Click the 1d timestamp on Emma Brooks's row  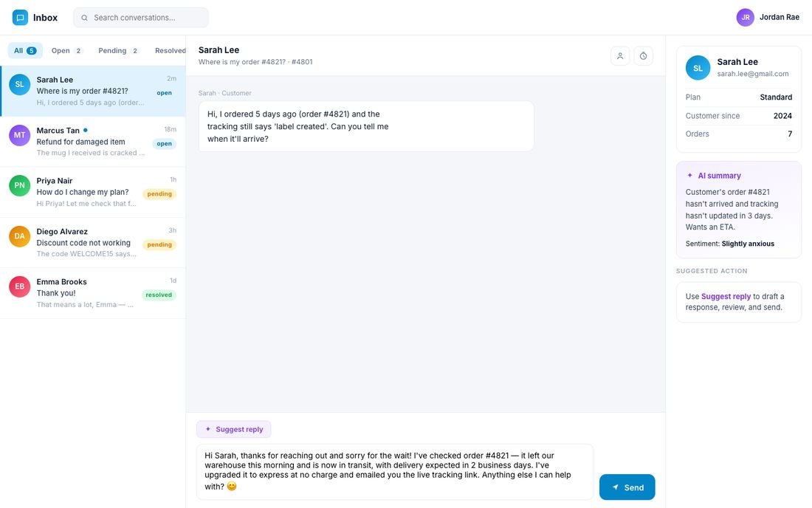173,281
